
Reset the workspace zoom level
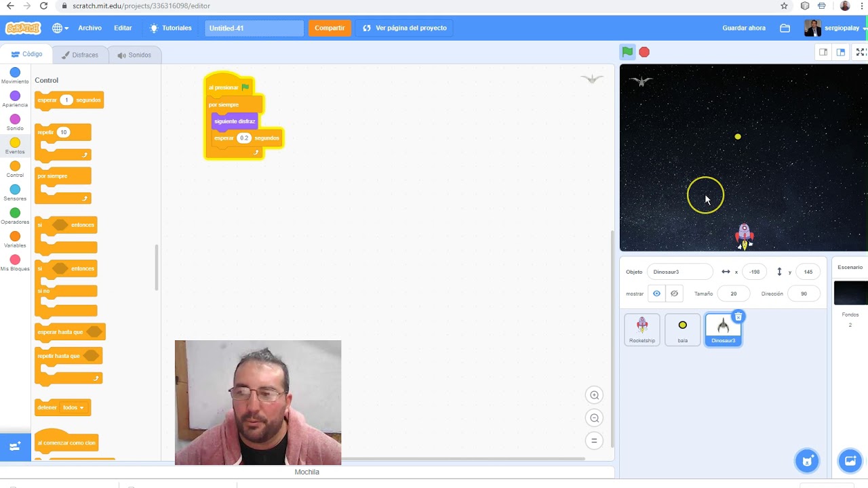(594, 441)
